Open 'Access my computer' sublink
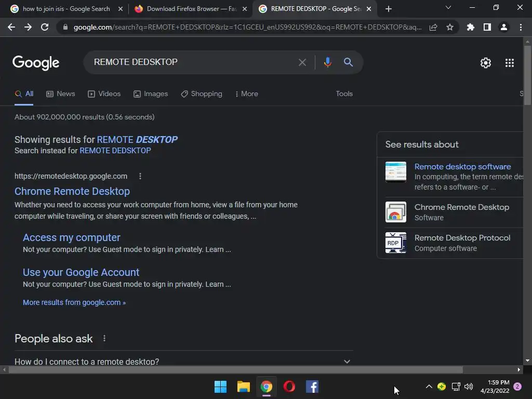532x399 pixels. 72,237
